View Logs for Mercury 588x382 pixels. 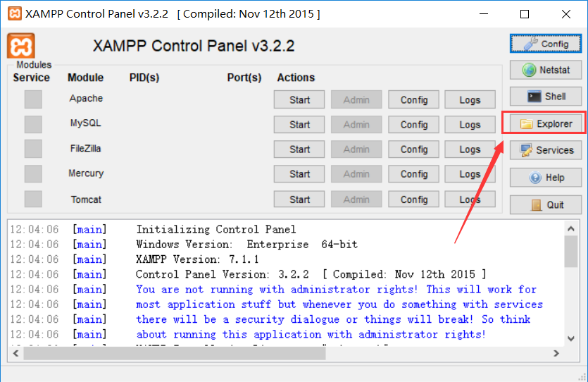coord(470,174)
